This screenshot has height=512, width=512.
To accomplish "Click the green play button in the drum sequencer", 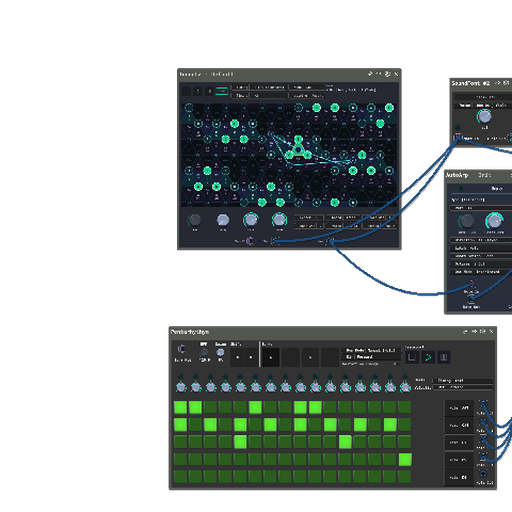I will coord(428,358).
